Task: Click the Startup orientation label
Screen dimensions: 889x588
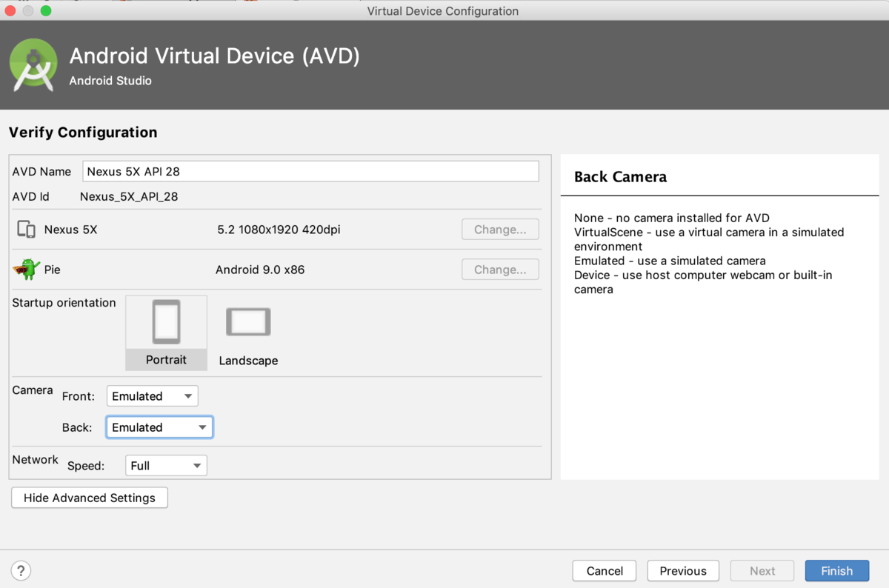Action: coord(64,303)
